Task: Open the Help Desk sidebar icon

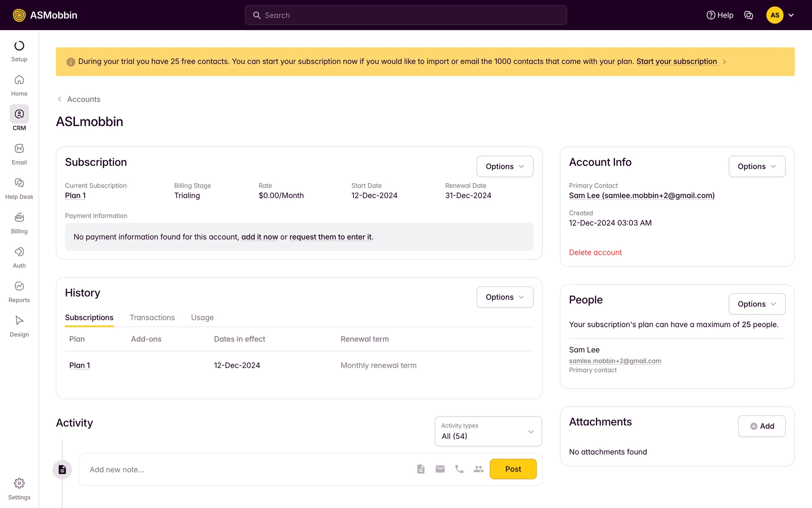Action: click(19, 183)
